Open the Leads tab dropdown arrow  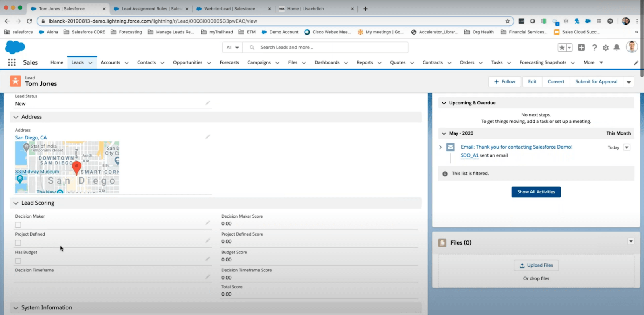click(91, 63)
